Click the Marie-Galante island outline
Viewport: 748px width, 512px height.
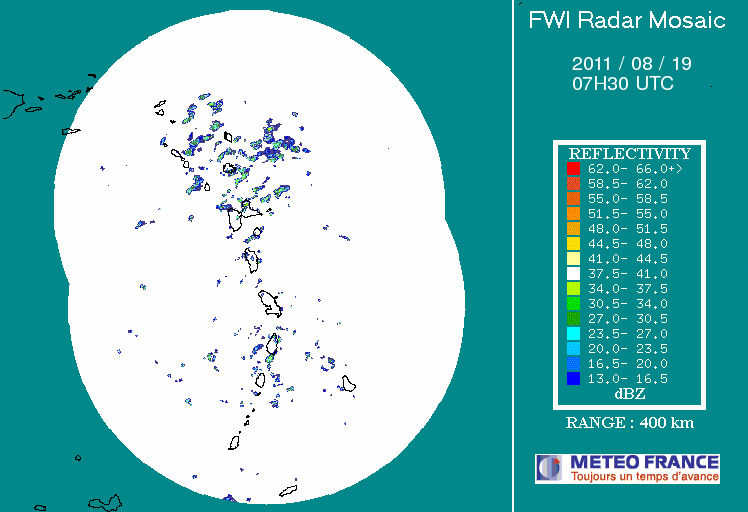258,232
